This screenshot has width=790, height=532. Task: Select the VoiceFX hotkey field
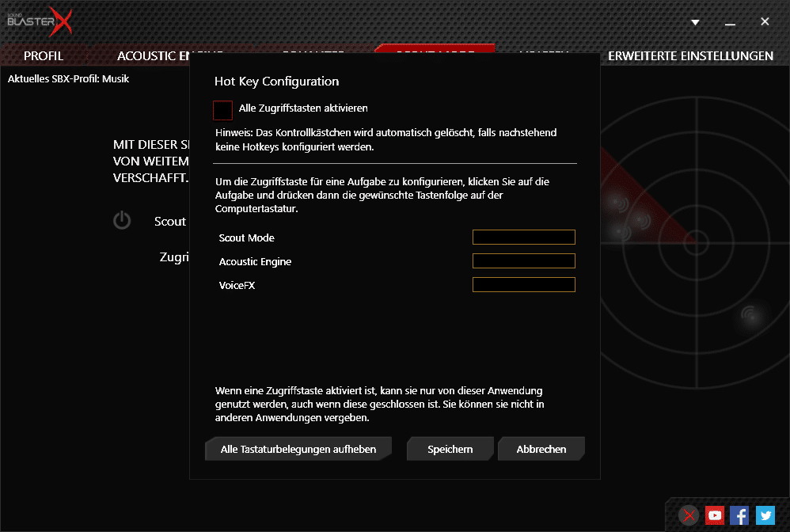(523, 285)
